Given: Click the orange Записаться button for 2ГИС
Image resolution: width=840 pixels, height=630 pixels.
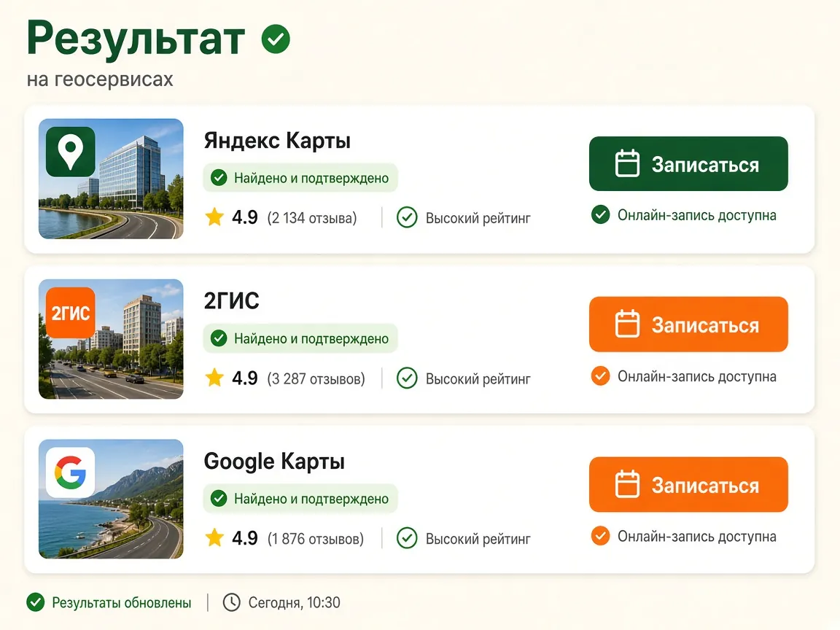Looking at the screenshot, I should [688, 324].
